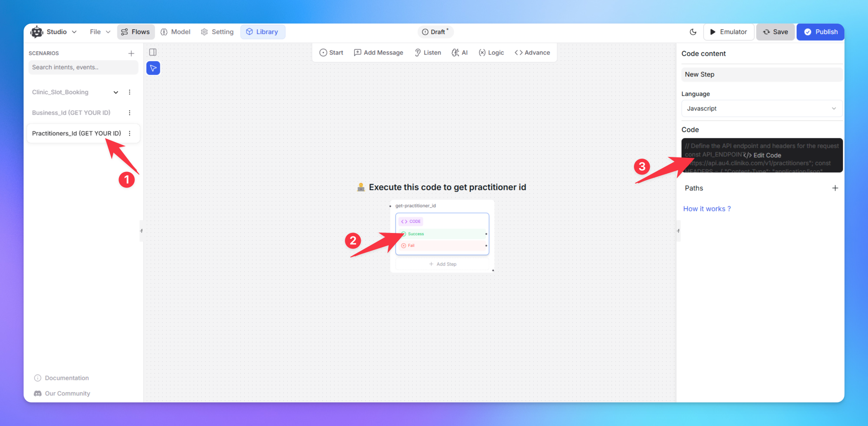Open the Javascript language dropdown
Viewport: 868px width, 426px height.
tap(761, 108)
